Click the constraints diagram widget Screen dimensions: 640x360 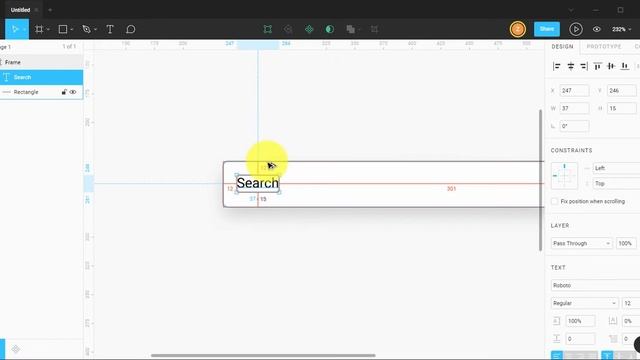pyautogui.click(x=564, y=176)
